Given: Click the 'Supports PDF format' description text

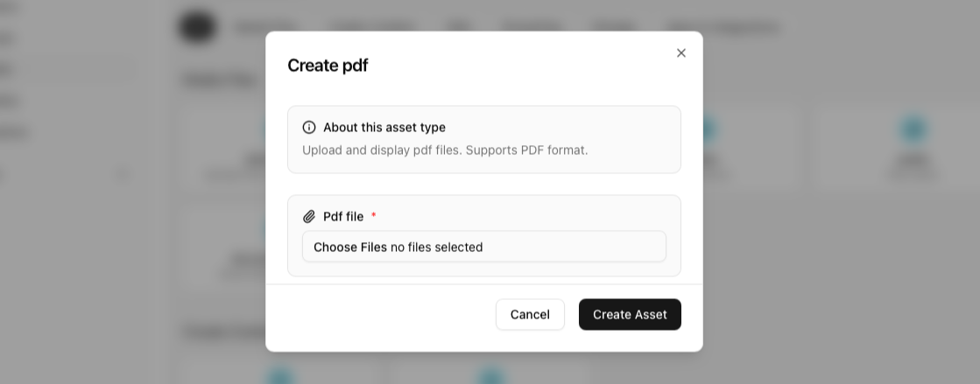Looking at the screenshot, I should [526, 150].
